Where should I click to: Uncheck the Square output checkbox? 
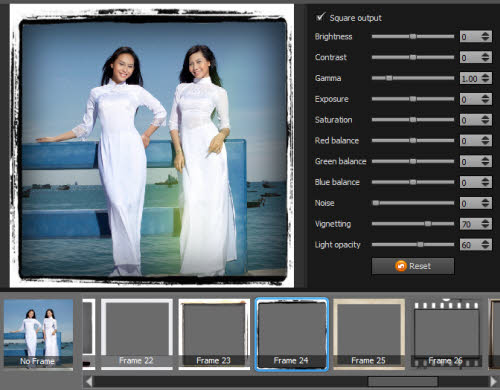coord(320,17)
